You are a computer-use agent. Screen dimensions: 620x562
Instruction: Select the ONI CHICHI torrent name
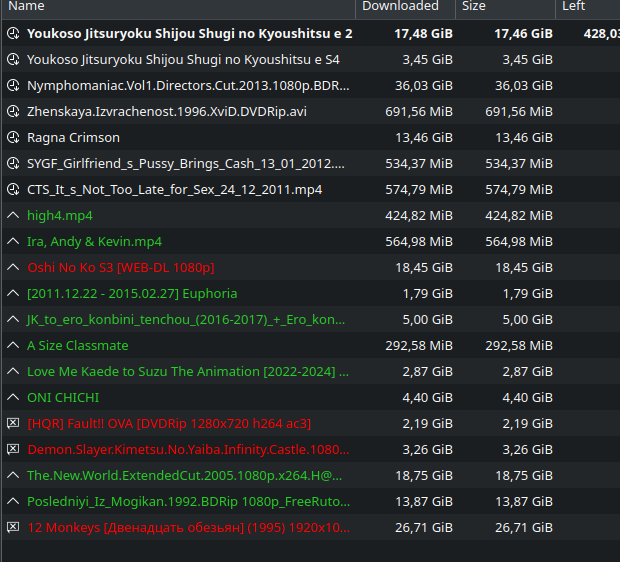(63, 397)
